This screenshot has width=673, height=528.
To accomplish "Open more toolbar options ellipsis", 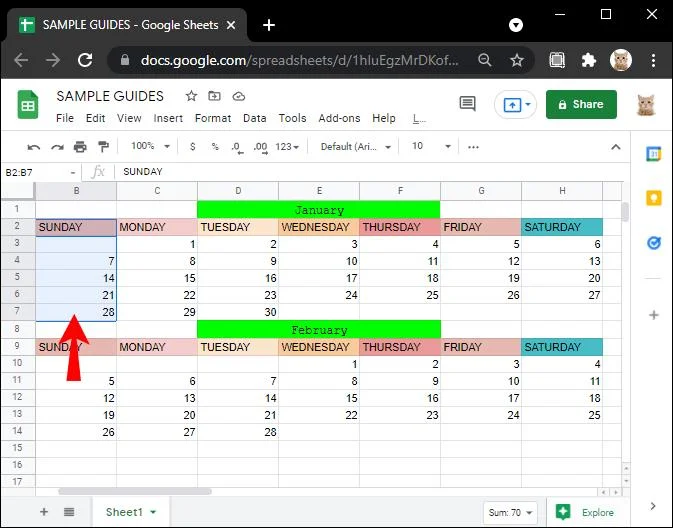I will pos(473,147).
